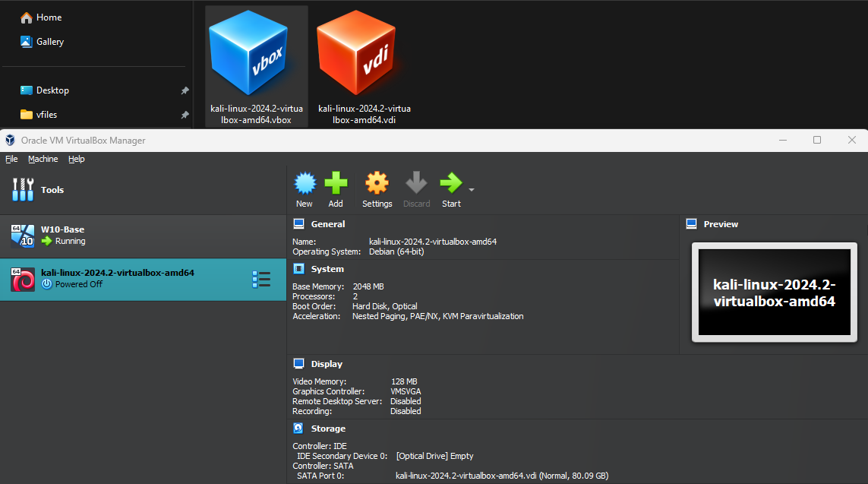Unpin vfiles using its pin icon
Viewport: 868px width, 484px height.
pyautogui.click(x=185, y=115)
